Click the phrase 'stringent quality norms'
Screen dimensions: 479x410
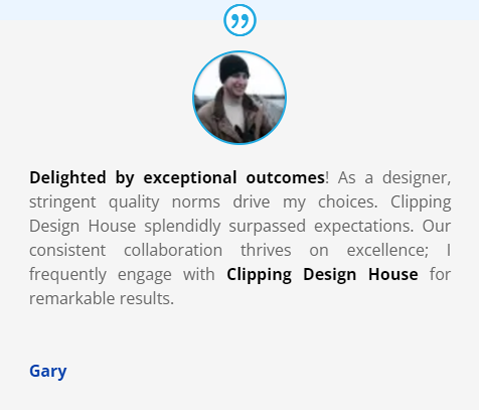125,202
